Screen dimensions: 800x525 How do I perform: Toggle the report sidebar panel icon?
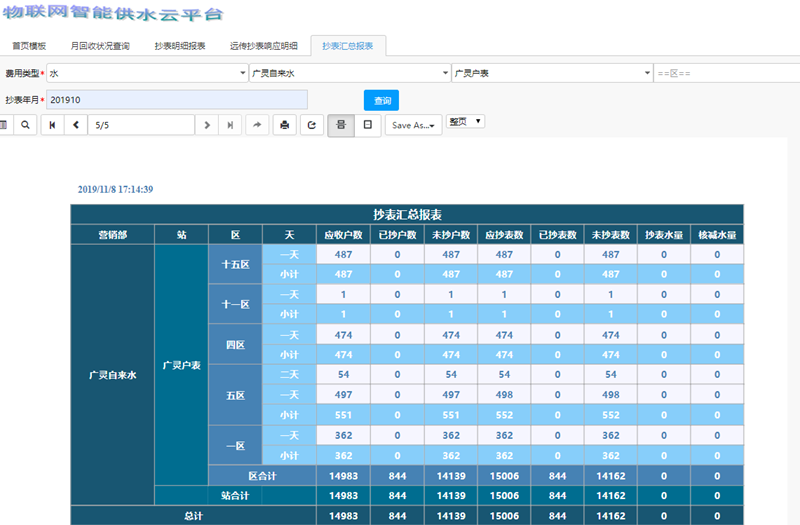pos(4,124)
